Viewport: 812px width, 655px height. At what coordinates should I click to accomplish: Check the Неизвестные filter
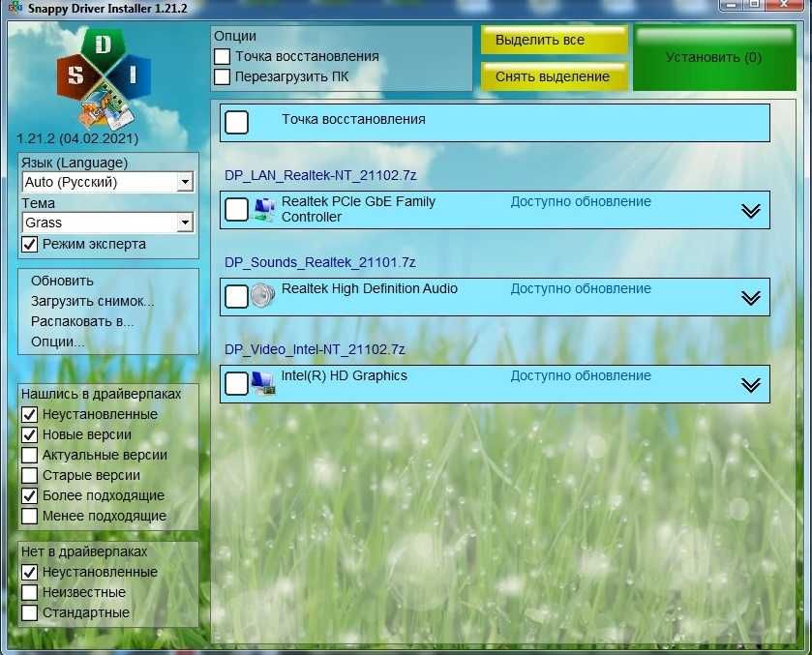[29, 592]
